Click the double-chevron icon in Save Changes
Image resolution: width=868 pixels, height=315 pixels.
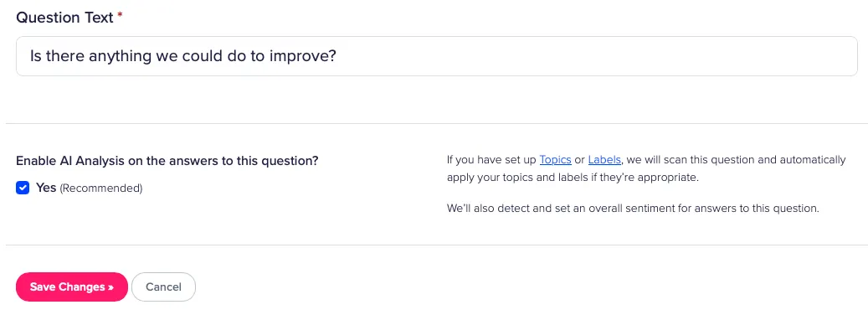point(110,287)
